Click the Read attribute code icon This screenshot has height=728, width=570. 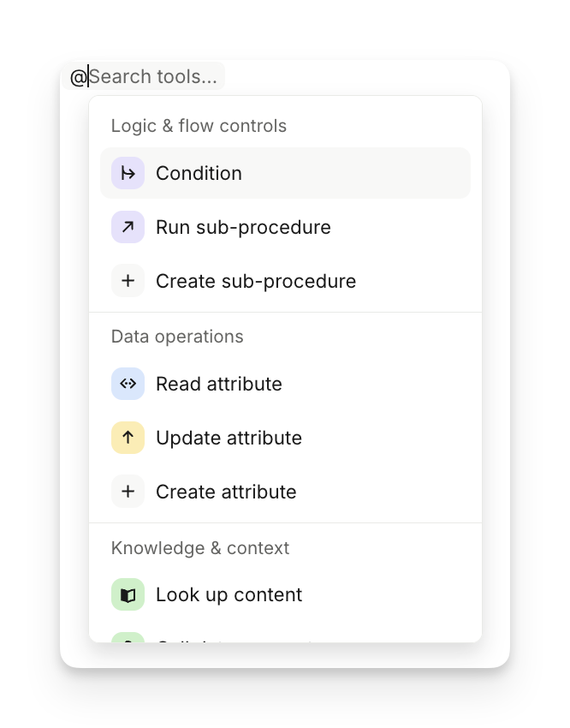point(128,385)
